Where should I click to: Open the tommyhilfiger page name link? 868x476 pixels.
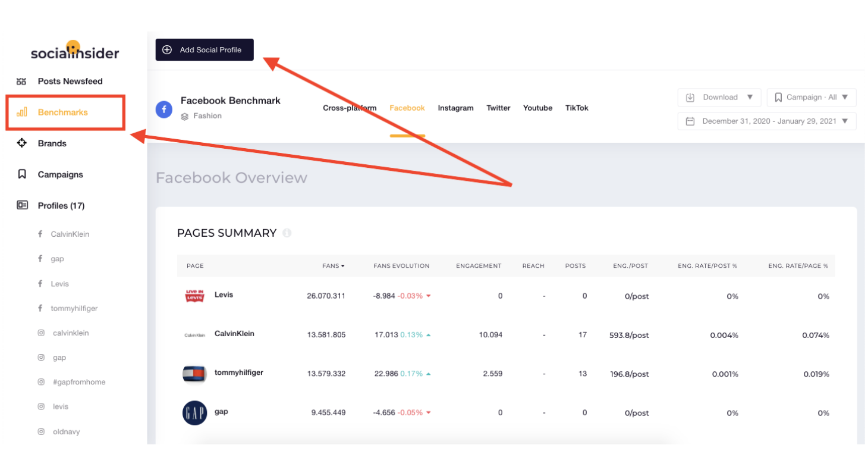[238, 372]
